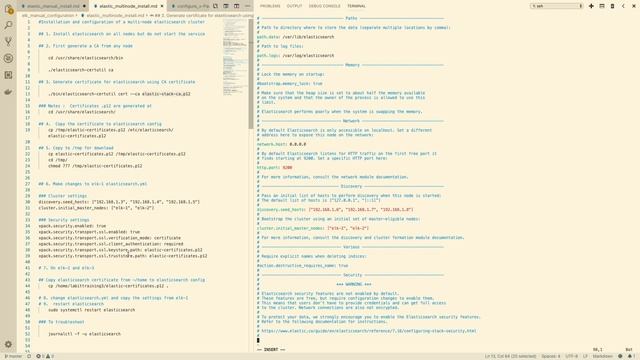The height and width of the screenshot is (360, 640).
Task: Open the Docker view in activity bar
Action: click(8, 92)
